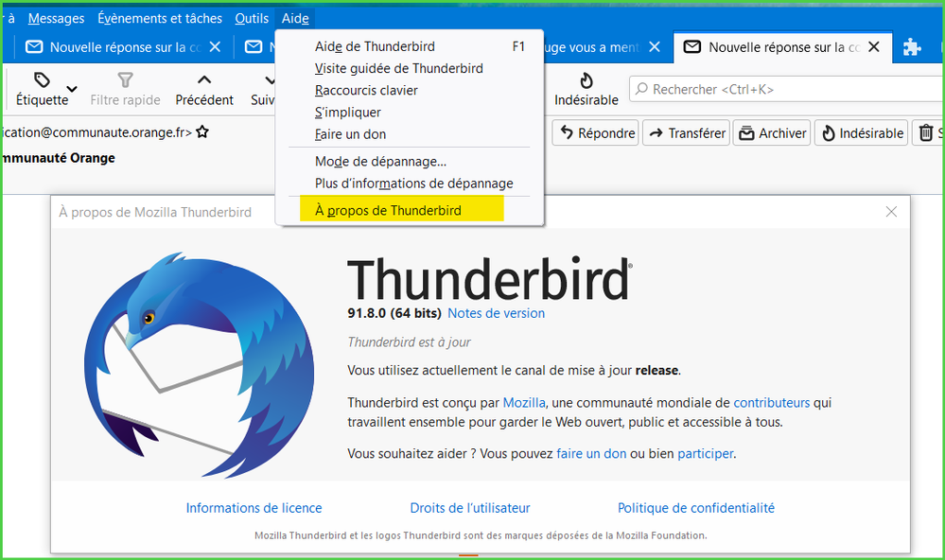
Task: Close the À propos de Mozilla Thunderbird dialog
Action: [x=891, y=212]
